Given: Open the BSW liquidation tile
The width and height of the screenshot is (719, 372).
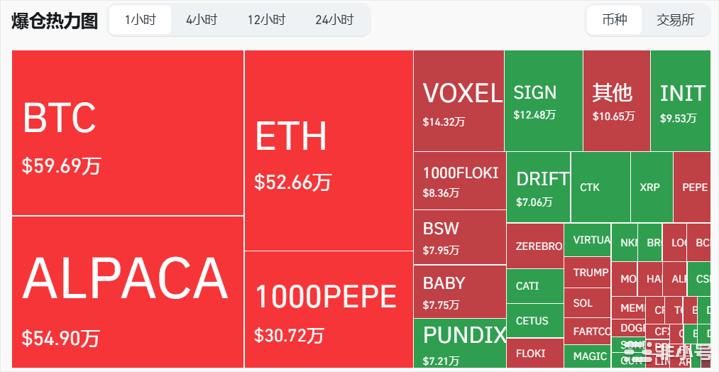Looking at the screenshot, I should (x=459, y=237).
